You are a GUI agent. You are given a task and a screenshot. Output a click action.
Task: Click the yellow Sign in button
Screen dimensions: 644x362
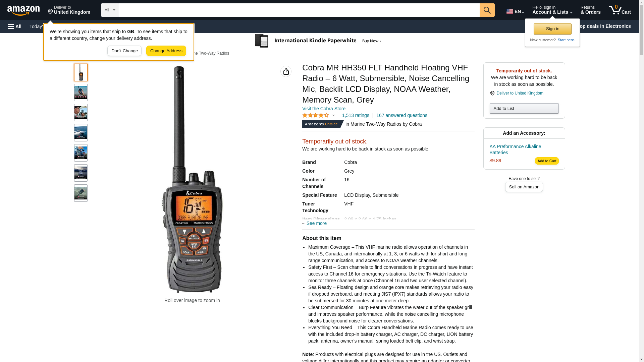point(552,29)
